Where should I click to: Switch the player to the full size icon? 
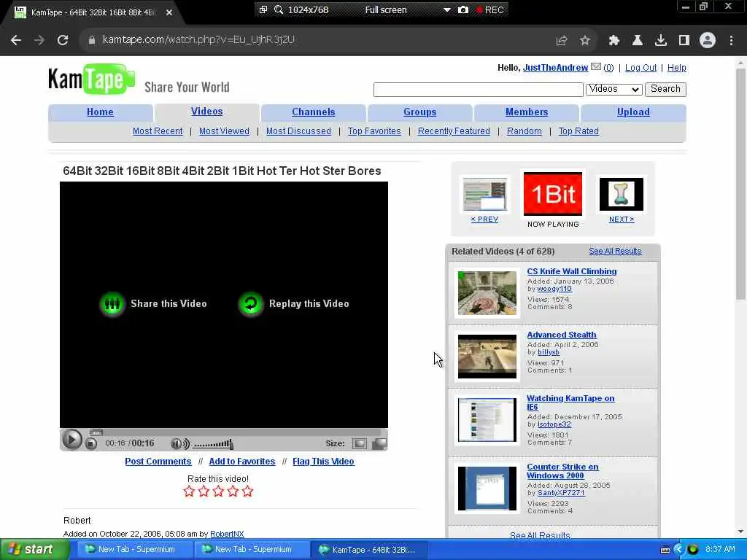pyautogui.click(x=379, y=444)
